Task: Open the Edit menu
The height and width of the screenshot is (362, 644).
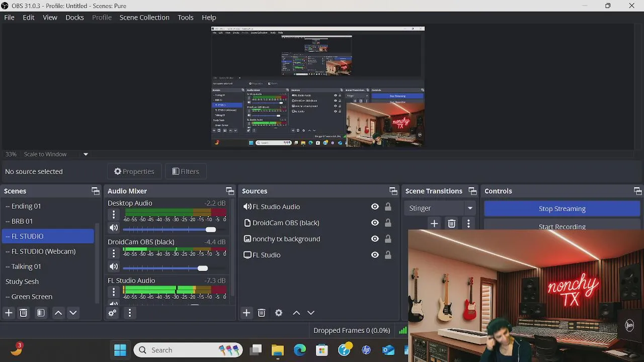Action: pos(29,17)
